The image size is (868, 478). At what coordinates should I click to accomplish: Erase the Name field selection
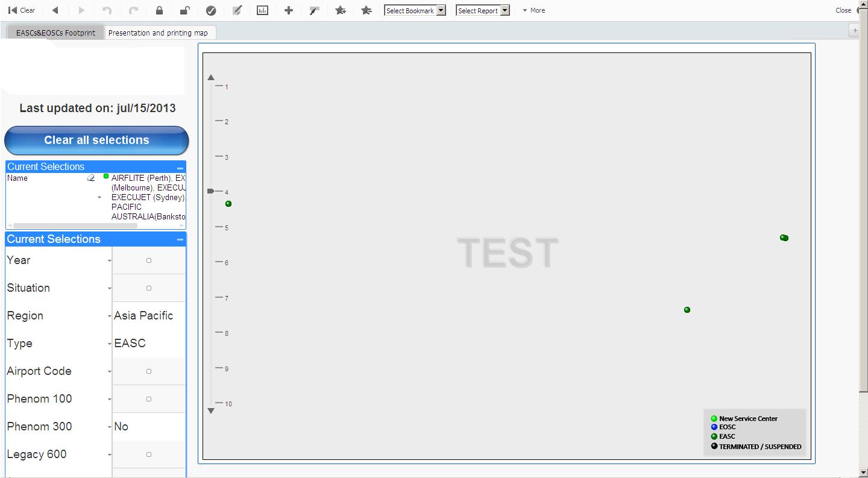pos(91,178)
